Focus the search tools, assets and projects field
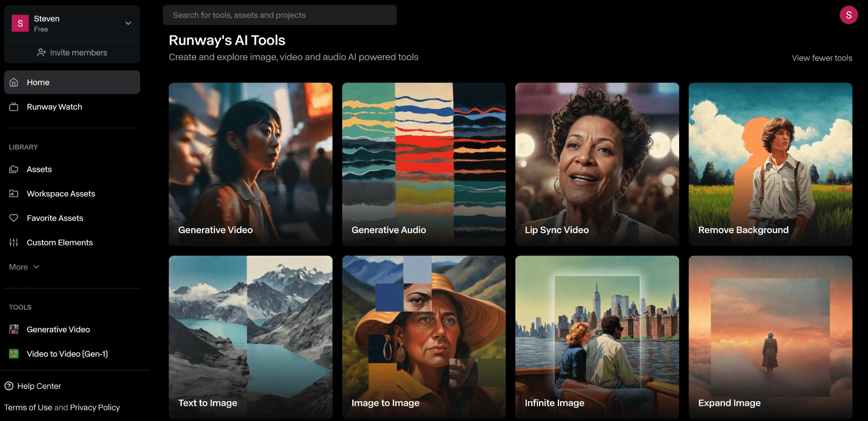This screenshot has height=421, width=868. [279, 15]
